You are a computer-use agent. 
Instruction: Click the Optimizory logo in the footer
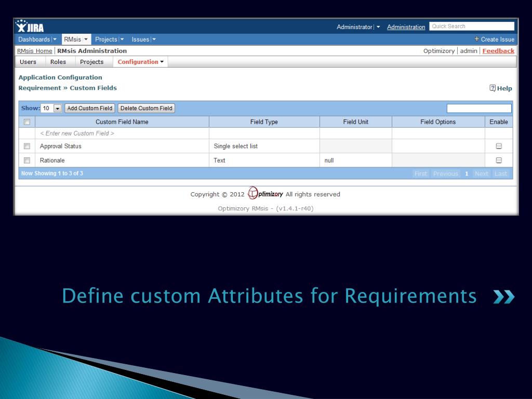point(265,193)
